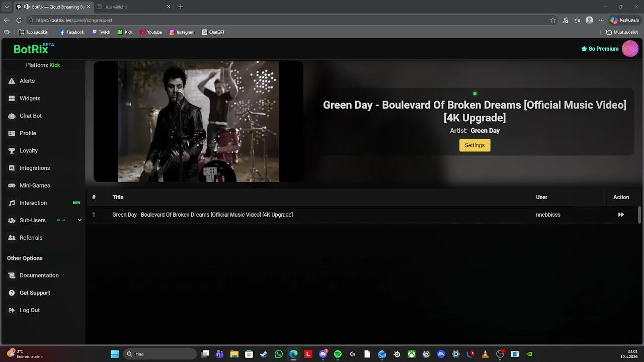Click the Green Day video player
644x362 pixels.
[x=198, y=122]
